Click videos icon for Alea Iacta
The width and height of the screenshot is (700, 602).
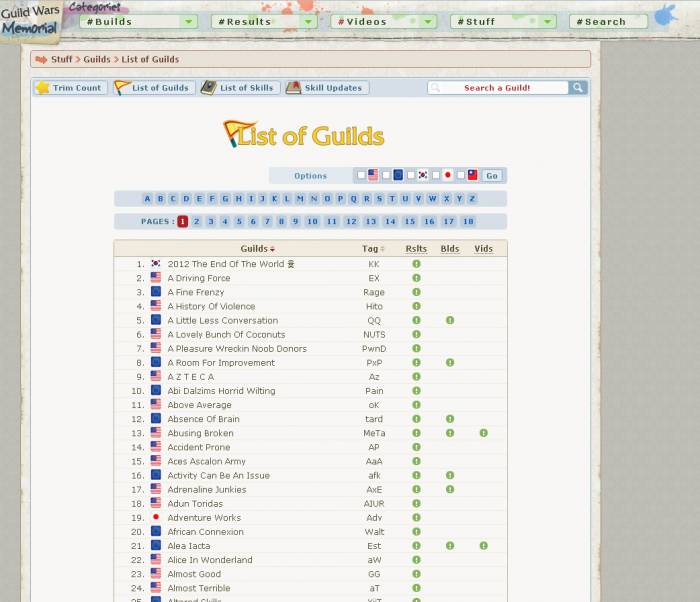coord(483,546)
